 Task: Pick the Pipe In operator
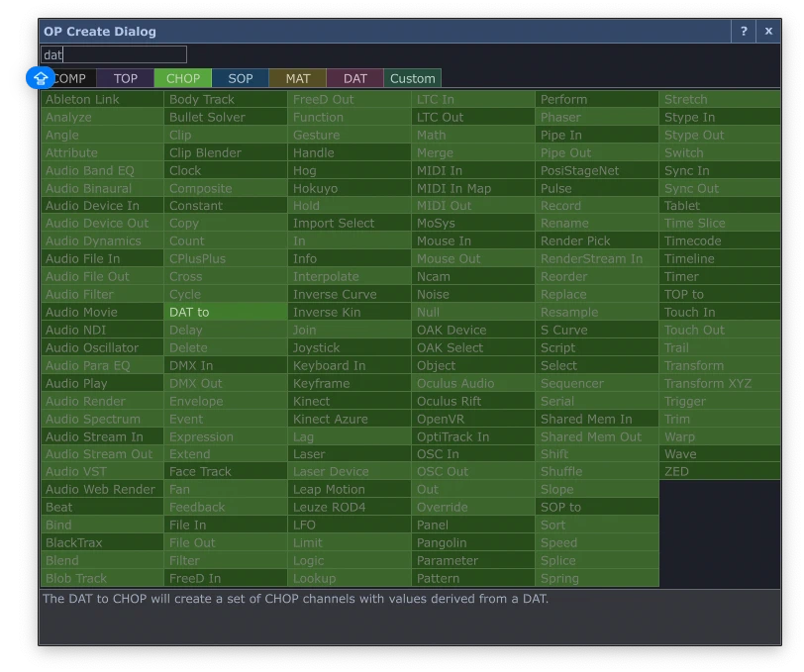[596, 135]
